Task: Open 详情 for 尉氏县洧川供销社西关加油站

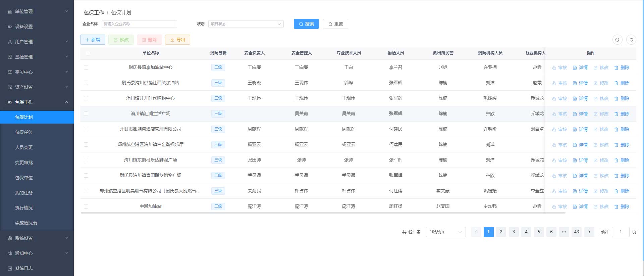Action: click(580, 83)
